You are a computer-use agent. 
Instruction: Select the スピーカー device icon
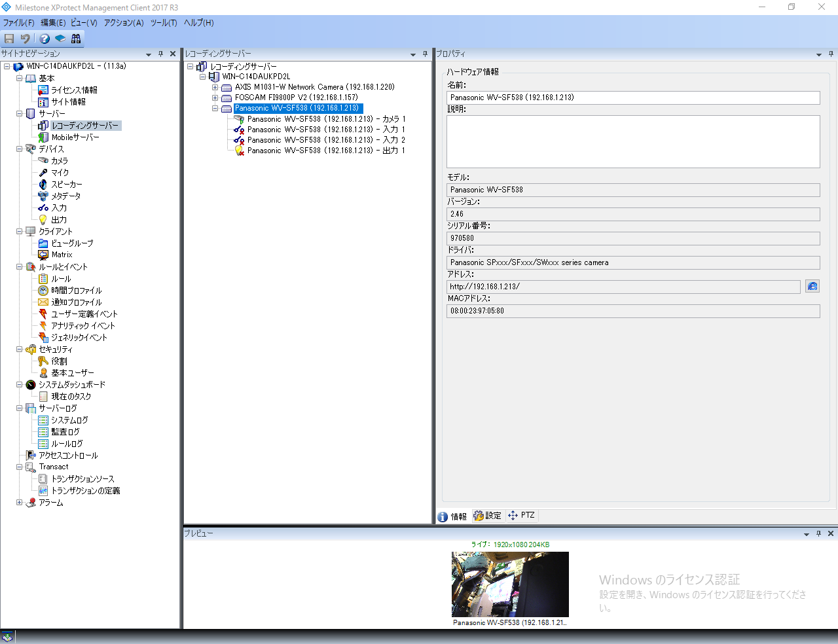(x=43, y=184)
